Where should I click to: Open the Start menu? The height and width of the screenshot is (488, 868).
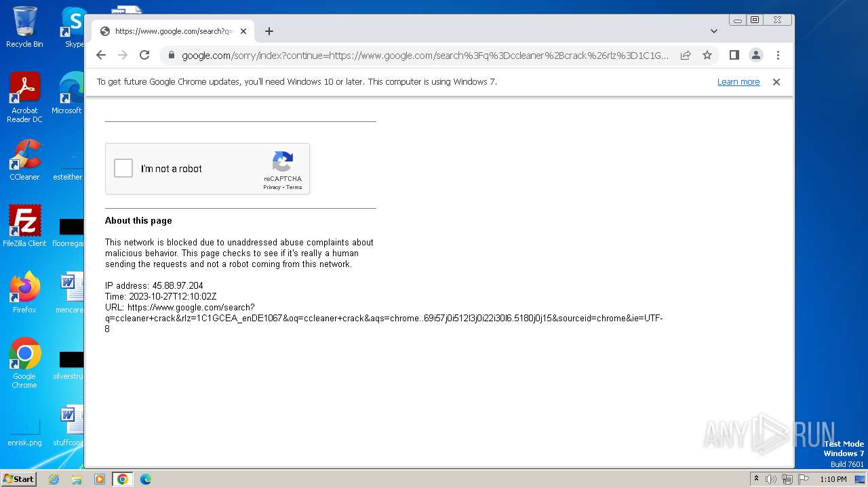(19, 479)
